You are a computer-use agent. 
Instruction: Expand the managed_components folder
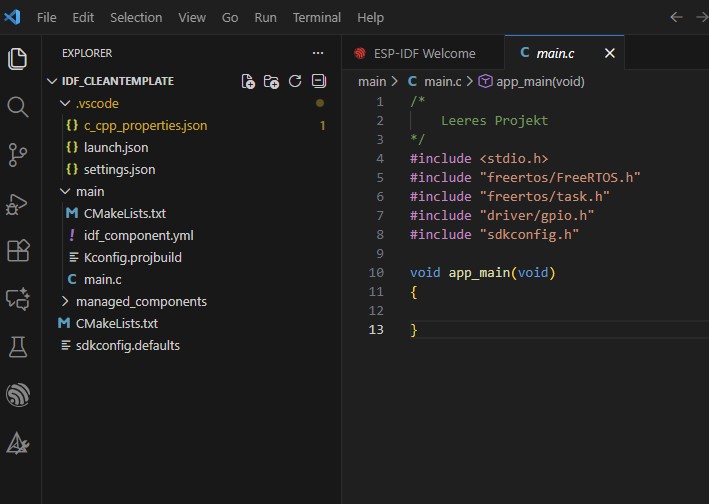click(x=140, y=301)
